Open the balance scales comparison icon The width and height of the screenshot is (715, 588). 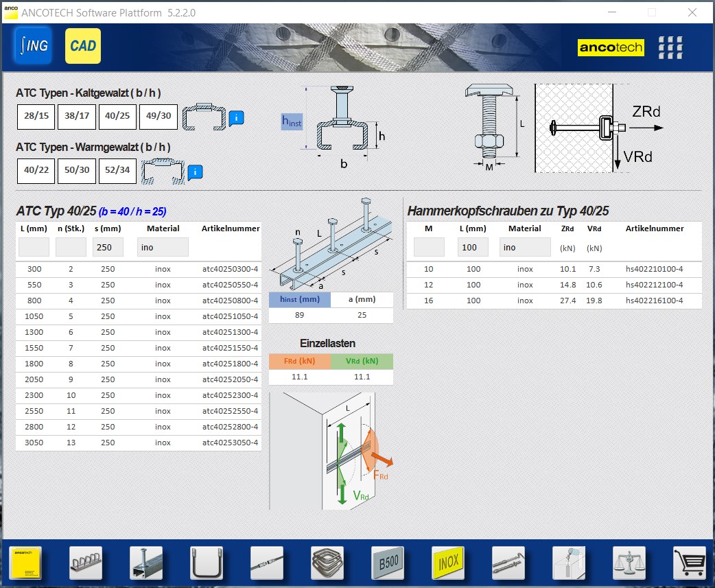(x=629, y=563)
